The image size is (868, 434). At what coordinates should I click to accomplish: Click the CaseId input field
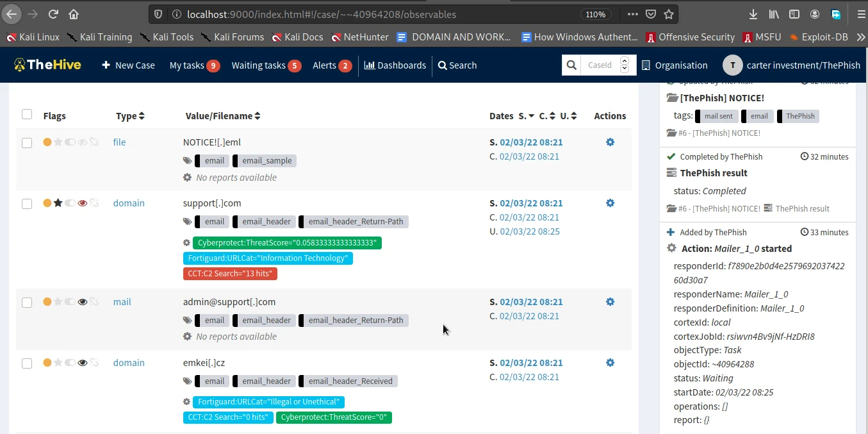click(x=600, y=65)
